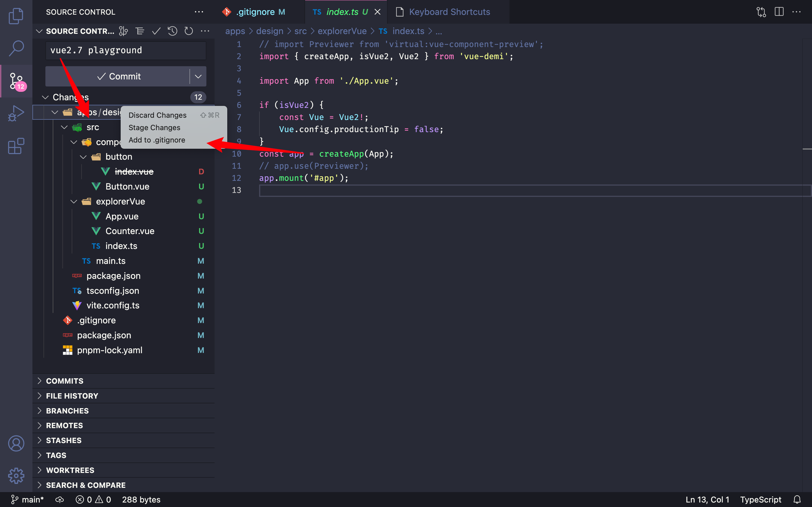The height and width of the screenshot is (507, 812).
Task: Open the notifications bell in status bar
Action: pyautogui.click(x=797, y=500)
